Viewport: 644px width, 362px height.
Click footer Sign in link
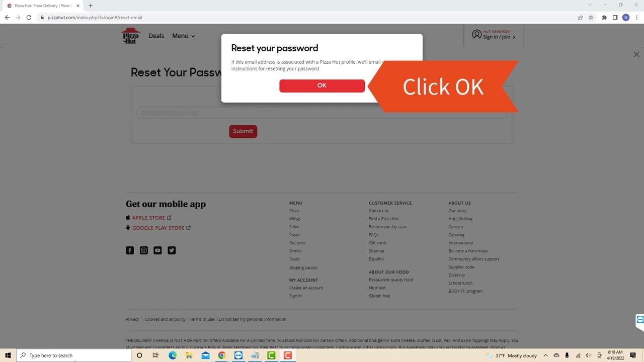point(295,296)
